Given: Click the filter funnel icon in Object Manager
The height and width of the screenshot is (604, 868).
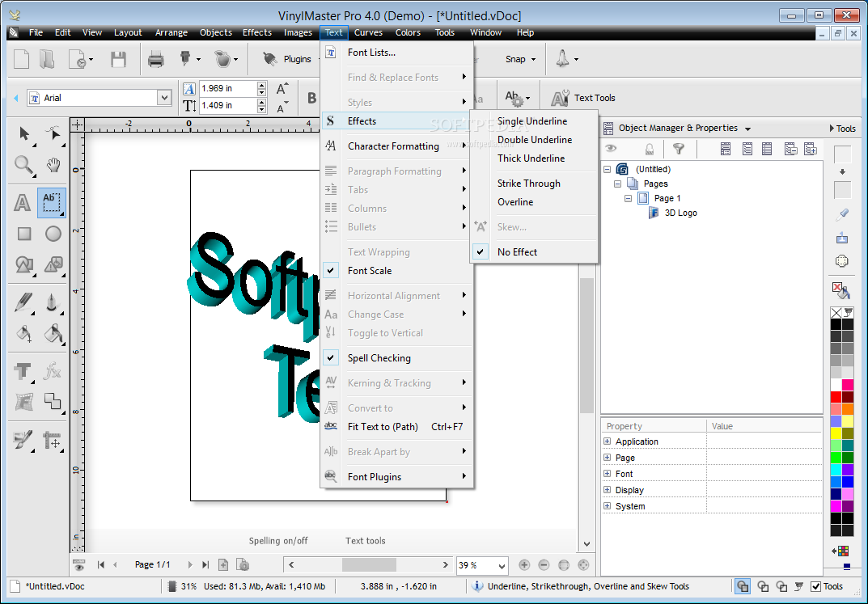Looking at the screenshot, I should pos(678,148).
